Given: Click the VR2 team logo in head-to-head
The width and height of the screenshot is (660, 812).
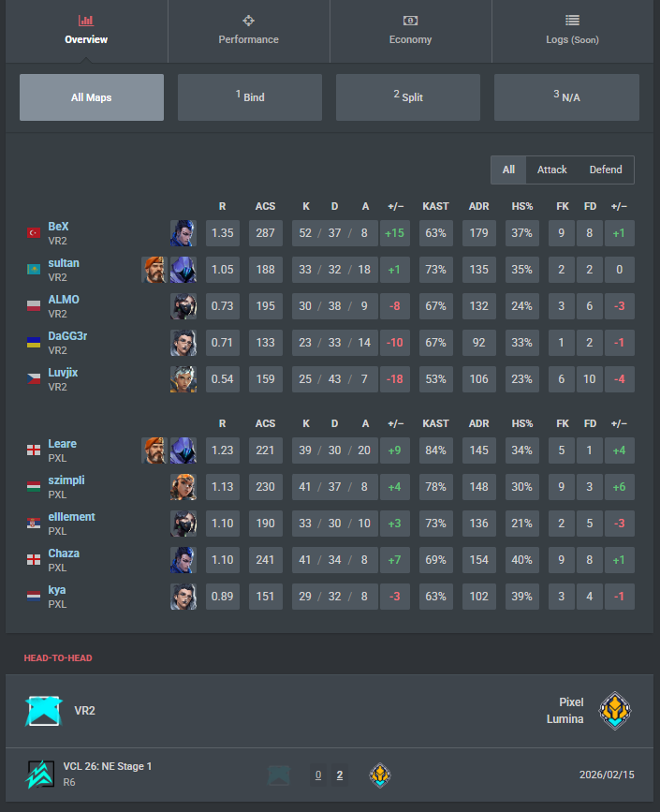Looking at the screenshot, I should [x=44, y=711].
